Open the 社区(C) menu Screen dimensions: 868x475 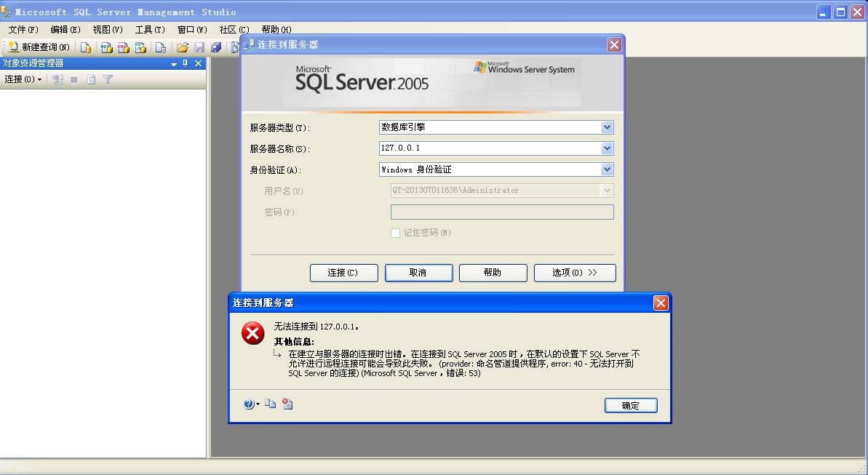click(x=234, y=30)
